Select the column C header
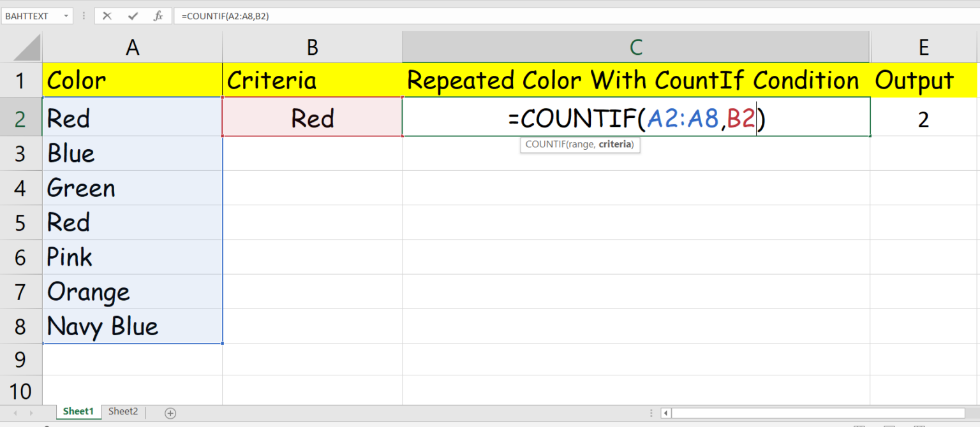This screenshot has width=980, height=427. pos(635,47)
